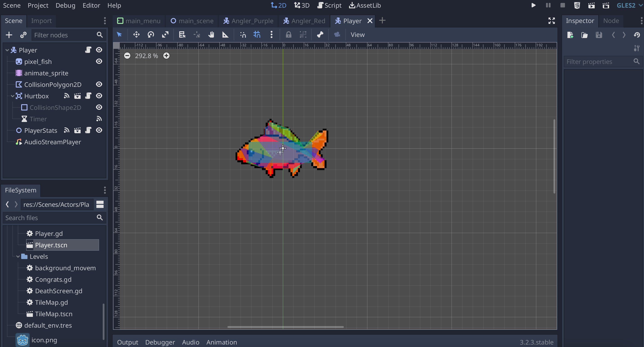Screen dimensions: 644x347
Task: Toggle visibility of CollisionPolygon2D node
Action: (x=99, y=84)
